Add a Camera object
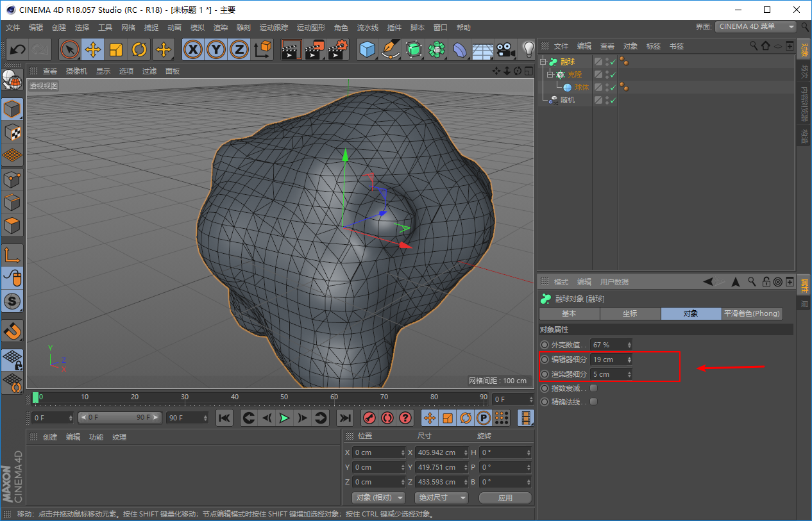 (506, 49)
